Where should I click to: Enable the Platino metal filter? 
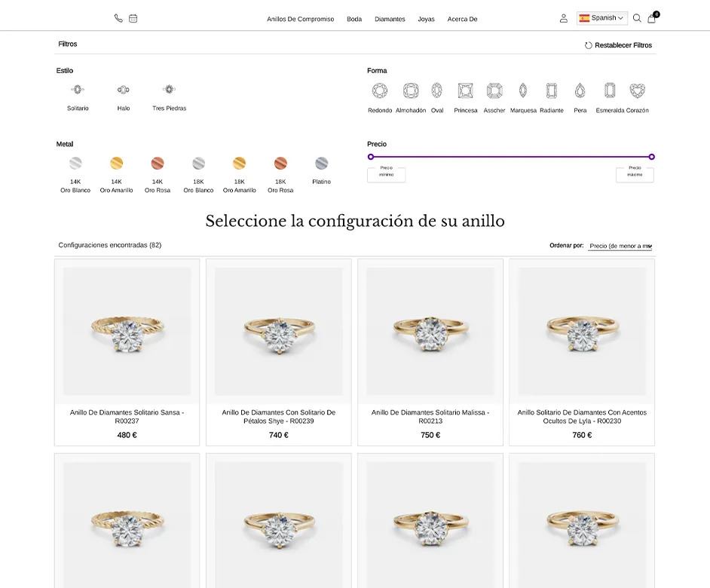321,163
